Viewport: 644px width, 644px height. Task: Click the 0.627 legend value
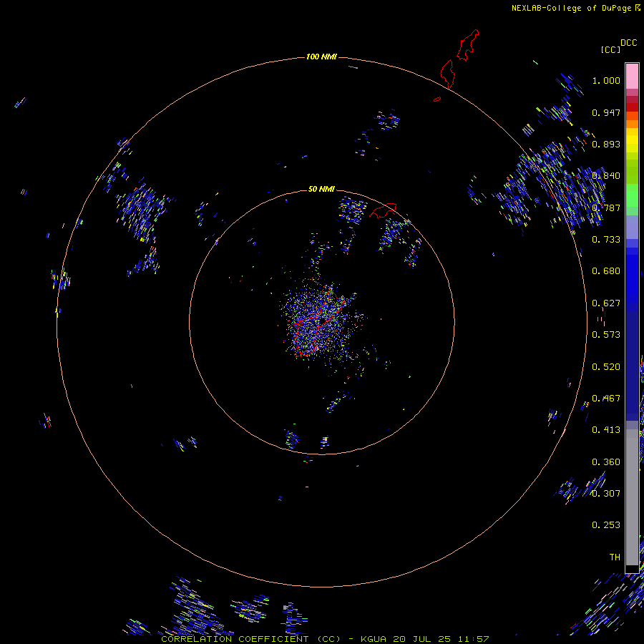606,303
